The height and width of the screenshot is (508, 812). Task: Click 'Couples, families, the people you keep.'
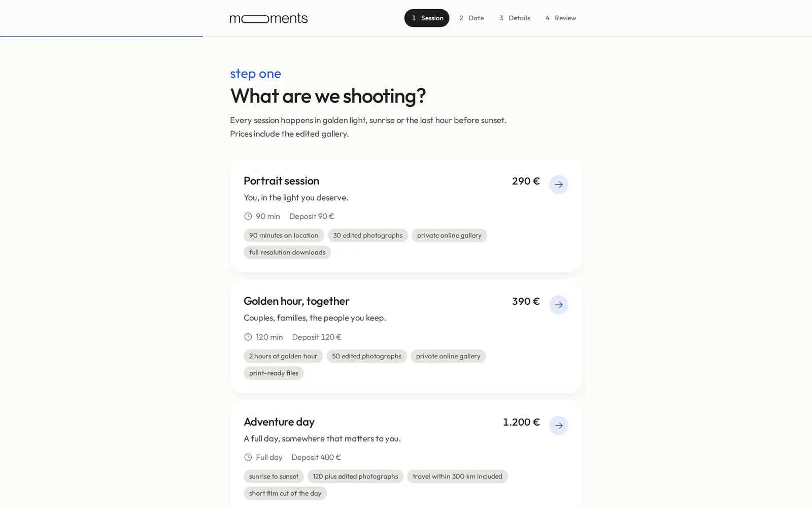click(315, 318)
